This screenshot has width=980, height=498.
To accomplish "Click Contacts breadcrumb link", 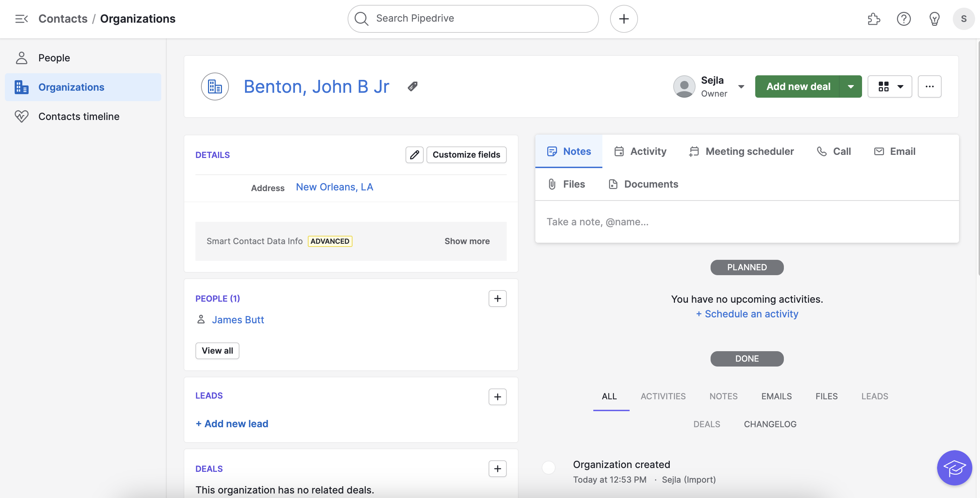I will pos(63,18).
